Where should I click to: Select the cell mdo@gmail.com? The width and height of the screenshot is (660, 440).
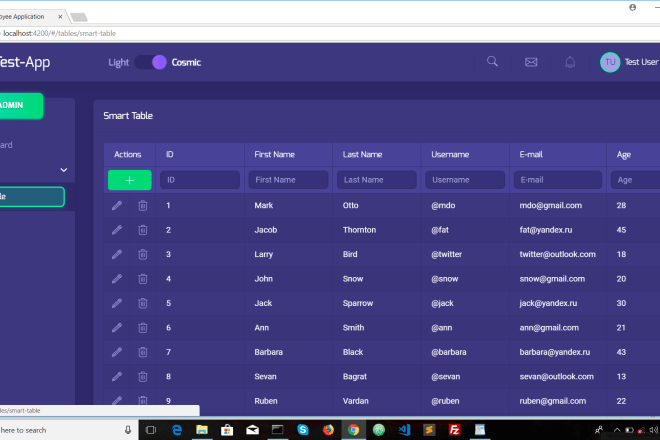(x=551, y=205)
